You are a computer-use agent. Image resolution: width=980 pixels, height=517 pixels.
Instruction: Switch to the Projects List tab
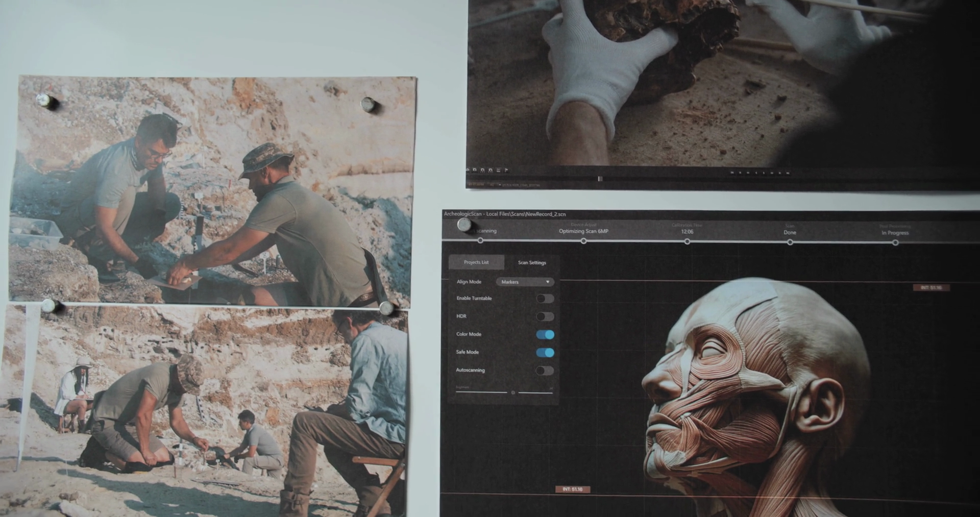(x=476, y=262)
